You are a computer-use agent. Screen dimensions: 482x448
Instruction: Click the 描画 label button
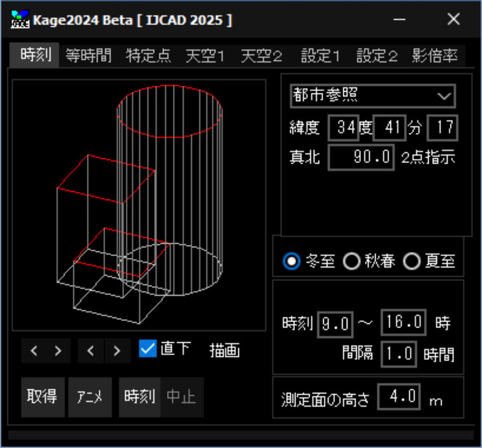(224, 350)
